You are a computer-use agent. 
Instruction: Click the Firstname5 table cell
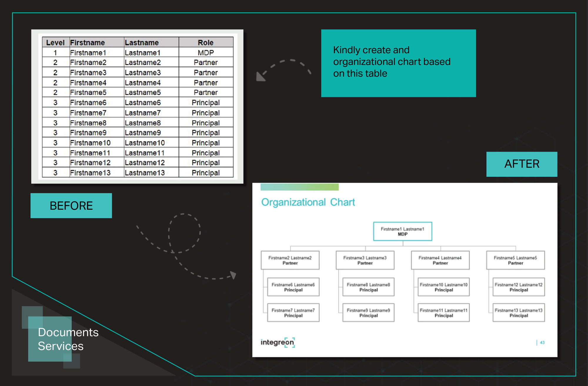[97, 92]
